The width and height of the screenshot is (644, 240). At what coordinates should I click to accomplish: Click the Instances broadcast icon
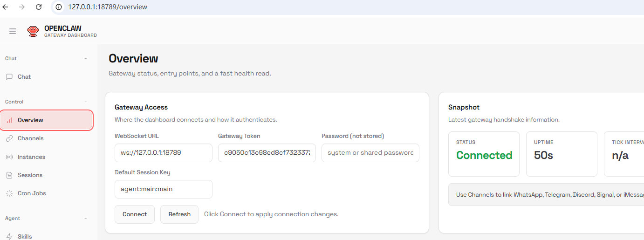pyautogui.click(x=9, y=157)
